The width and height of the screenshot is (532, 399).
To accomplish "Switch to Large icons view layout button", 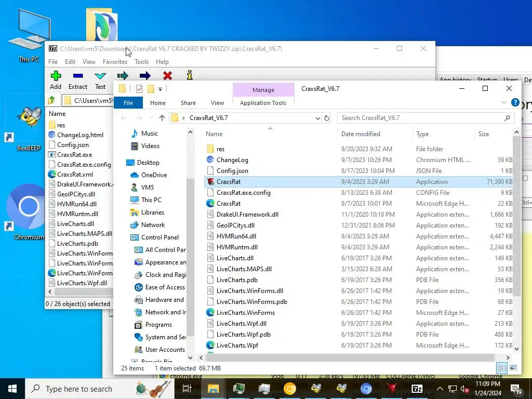I will pyautogui.click(x=513, y=368).
